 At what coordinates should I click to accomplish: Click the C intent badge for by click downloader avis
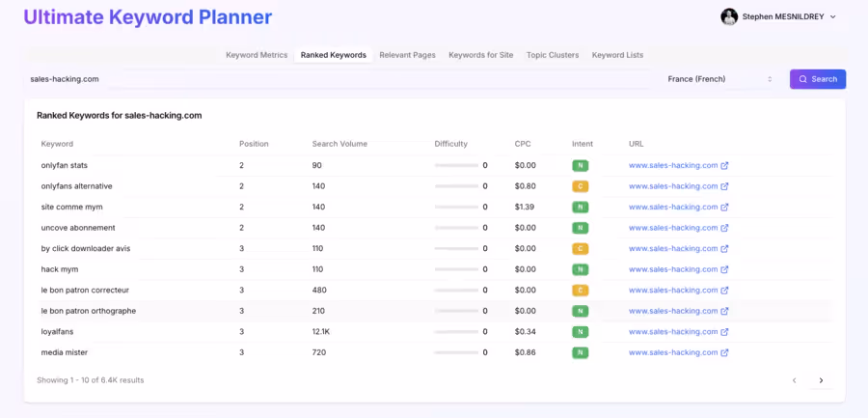581,248
